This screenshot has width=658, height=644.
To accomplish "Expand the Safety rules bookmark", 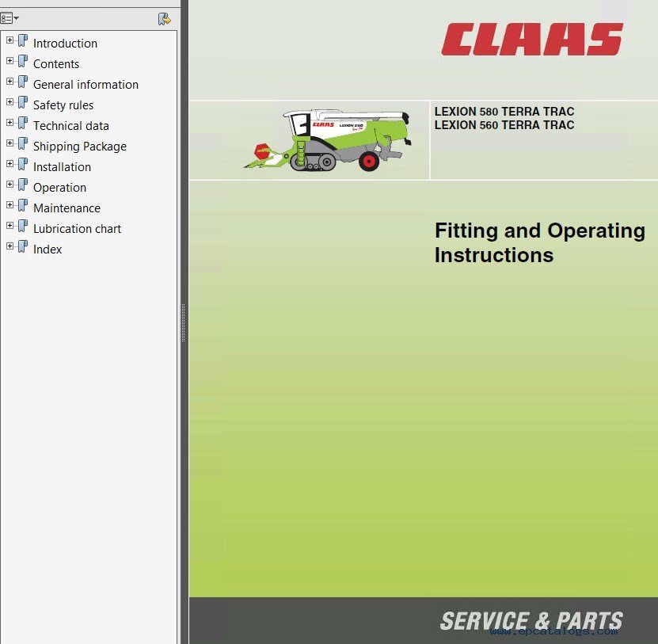I will 10,102.
